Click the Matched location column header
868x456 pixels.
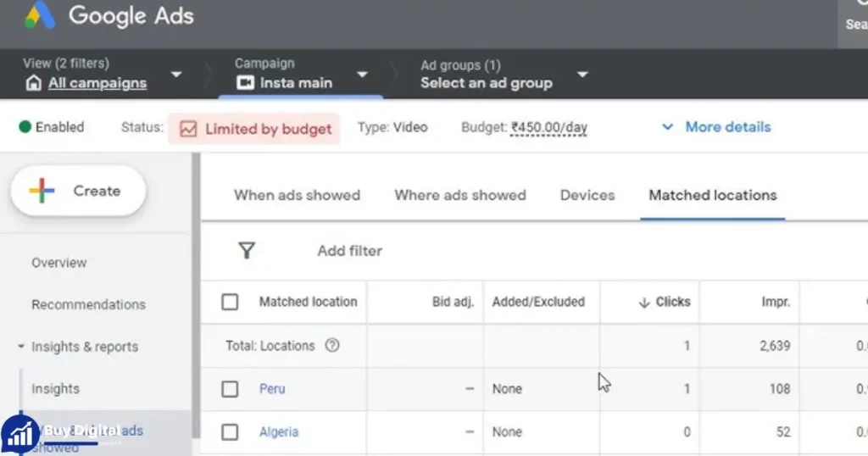coord(308,302)
